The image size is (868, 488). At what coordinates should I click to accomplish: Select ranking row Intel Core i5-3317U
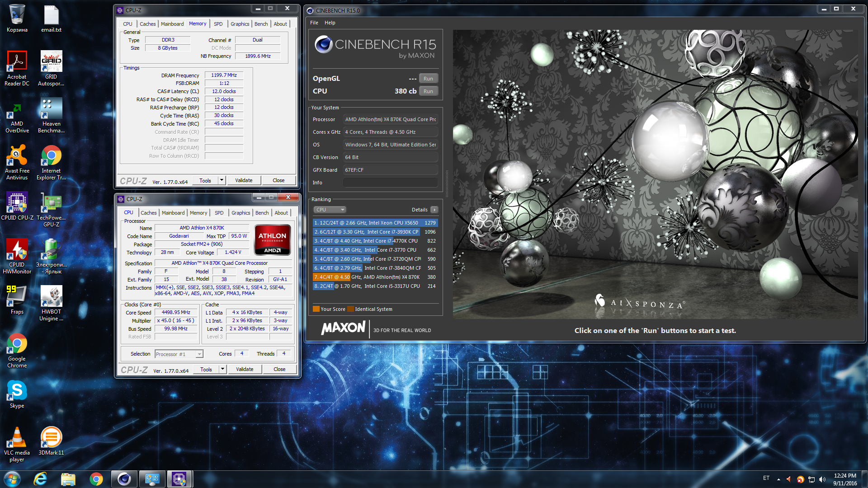[375, 286]
